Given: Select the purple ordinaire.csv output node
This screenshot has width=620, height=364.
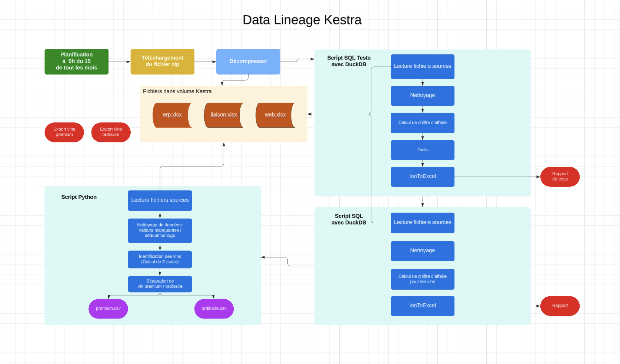Looking at the screenshot, I should coord(214,309).
